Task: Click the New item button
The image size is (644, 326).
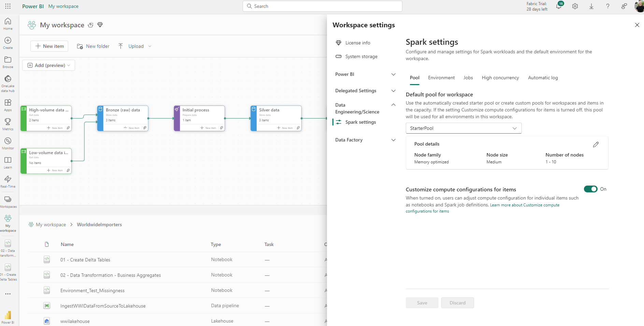Action: pos(49,46)
